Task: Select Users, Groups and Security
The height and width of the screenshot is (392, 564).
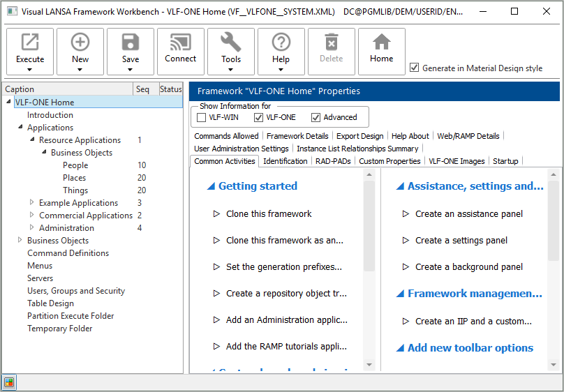Action: tap(76, 291)
